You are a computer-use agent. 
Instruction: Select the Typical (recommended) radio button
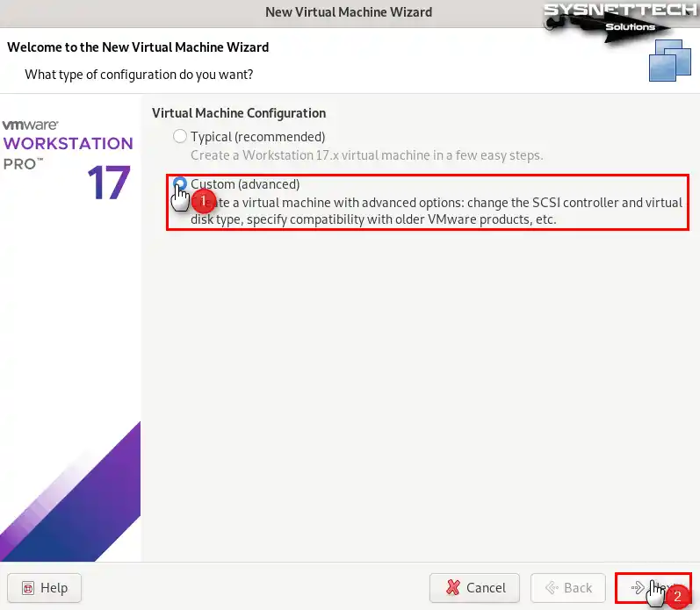pyautogui.click(x=180, y=137)
